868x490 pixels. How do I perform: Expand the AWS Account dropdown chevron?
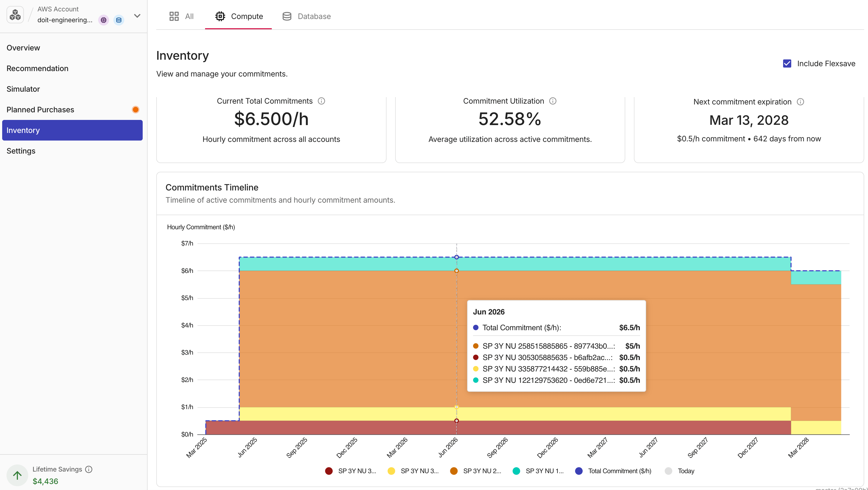[137, 16]
